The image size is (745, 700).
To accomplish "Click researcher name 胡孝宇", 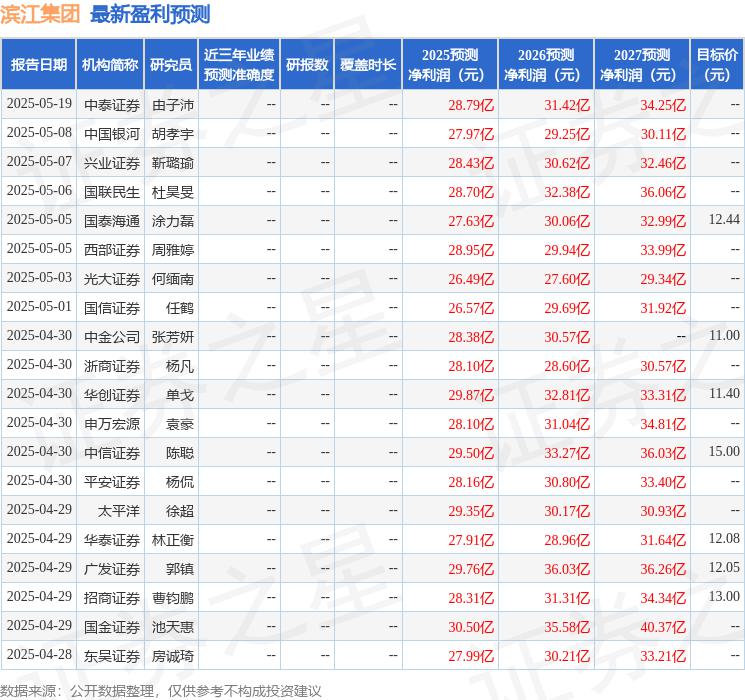I will (173, 134).
